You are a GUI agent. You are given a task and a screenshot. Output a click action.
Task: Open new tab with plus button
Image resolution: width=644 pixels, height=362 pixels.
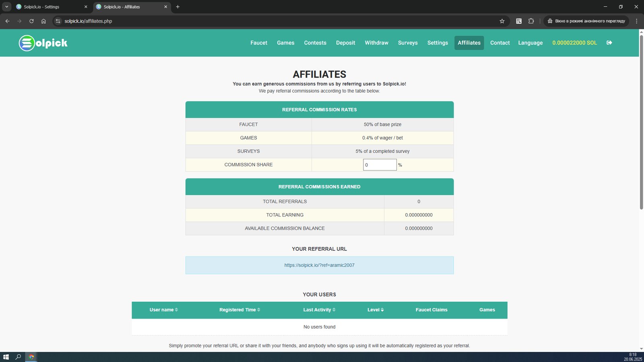(178, 7)
